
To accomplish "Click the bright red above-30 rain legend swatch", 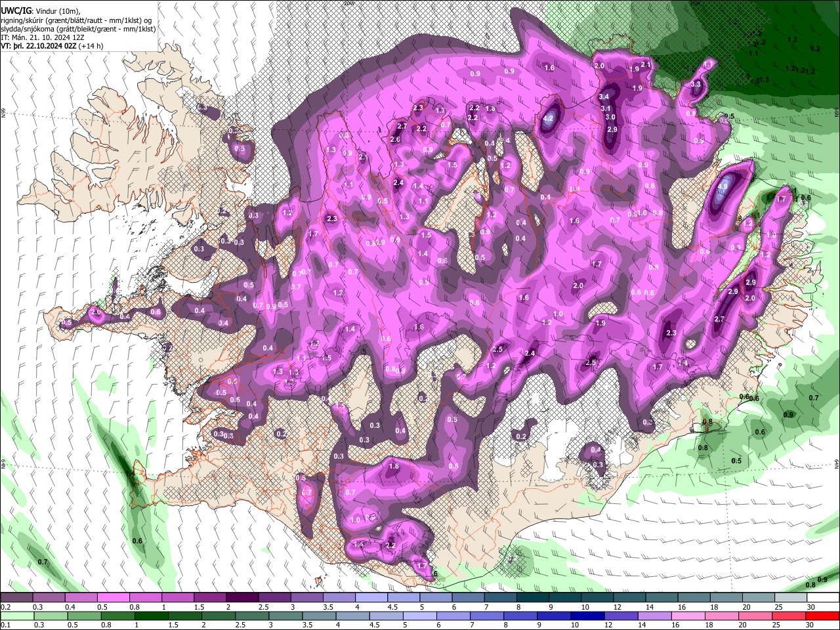I will coord(822,616).
